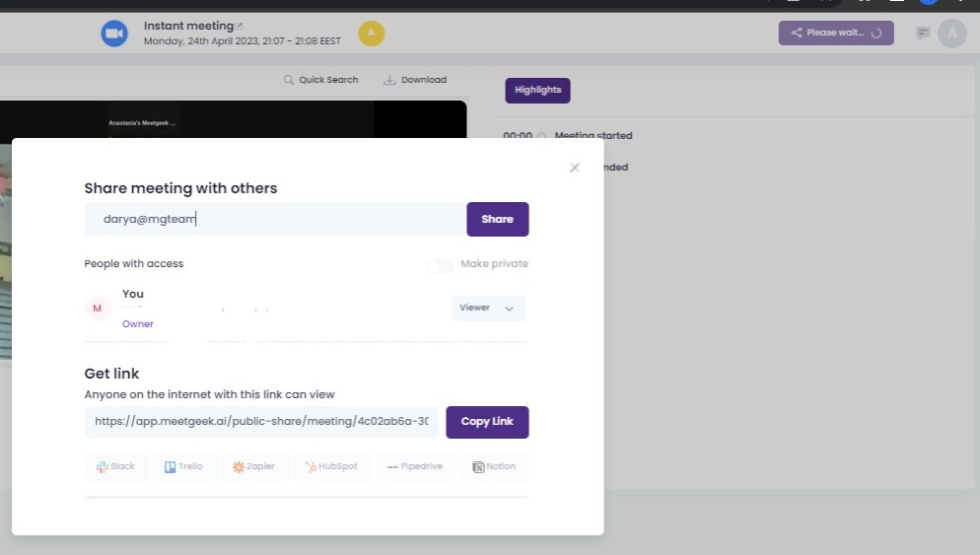Select the public share link field
Screen dimensions: 980x555
point(261,422)
